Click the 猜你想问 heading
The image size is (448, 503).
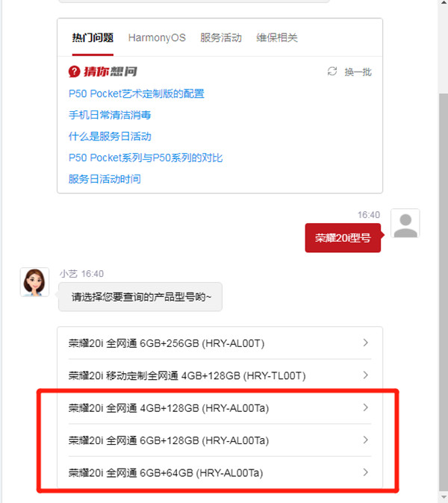point(111,72)
